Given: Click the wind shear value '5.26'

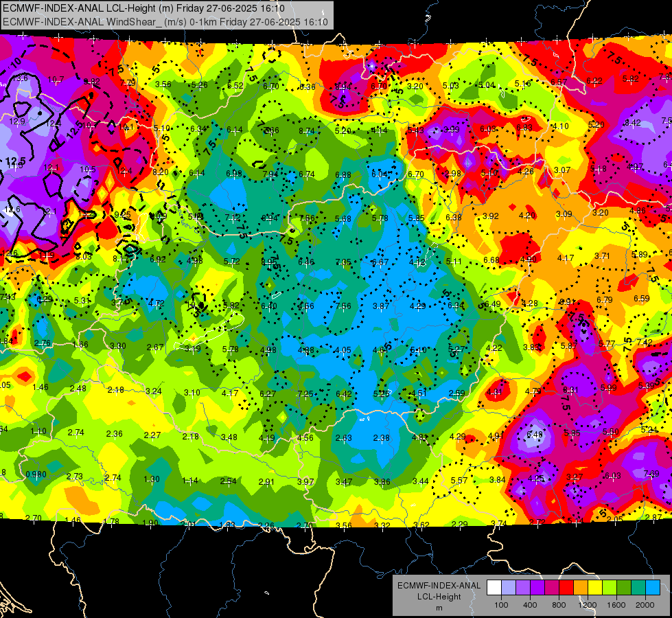Looking at the screenshot, I should 199,85.
